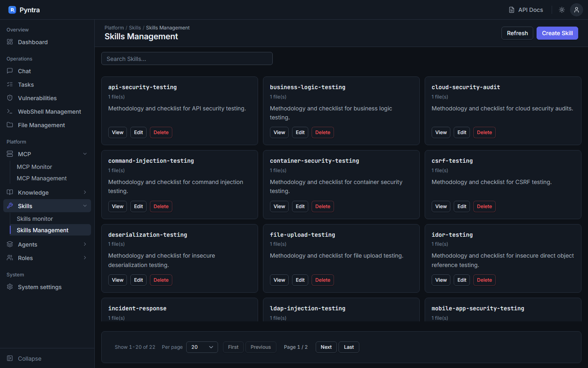Expand the Knowledge section chevron
Image resolution: width=588 pixels, height=368 pixels.
pyautogui.click(x=85, y=192)
